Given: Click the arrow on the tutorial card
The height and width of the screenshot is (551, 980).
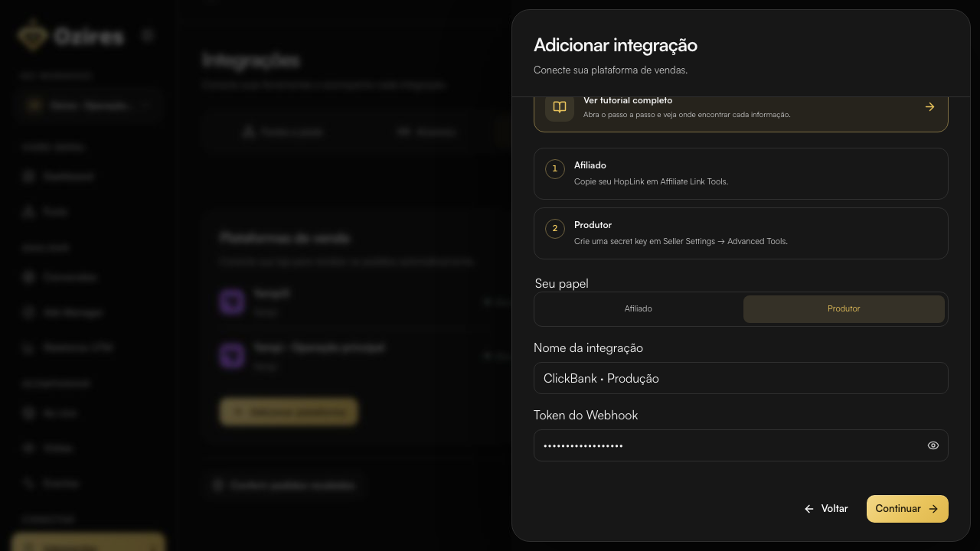Looking at the screenshot, I should coord(929,107).
